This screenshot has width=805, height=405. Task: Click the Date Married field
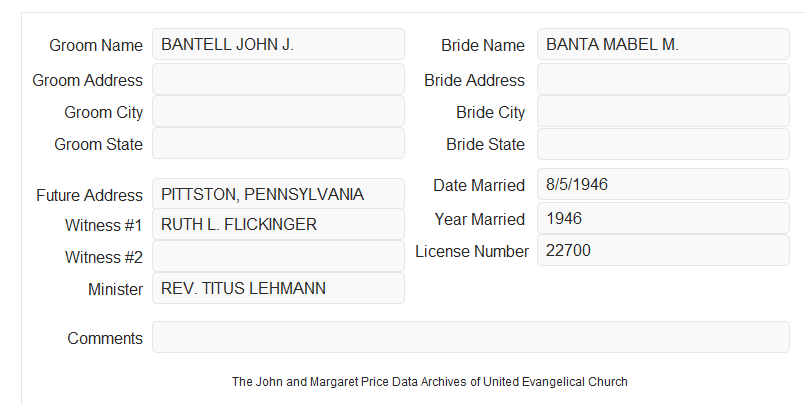663,184
